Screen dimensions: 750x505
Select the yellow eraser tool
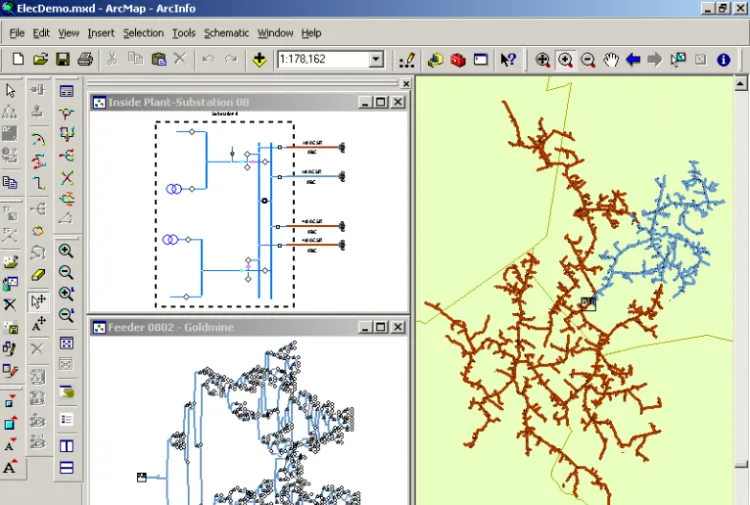(39, 274)
